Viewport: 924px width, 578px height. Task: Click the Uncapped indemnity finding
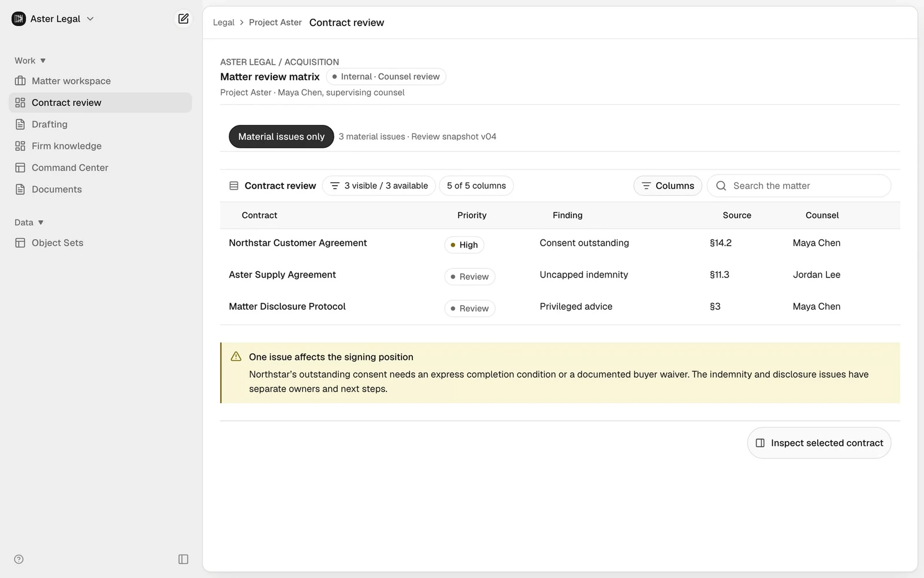[583, 275]
